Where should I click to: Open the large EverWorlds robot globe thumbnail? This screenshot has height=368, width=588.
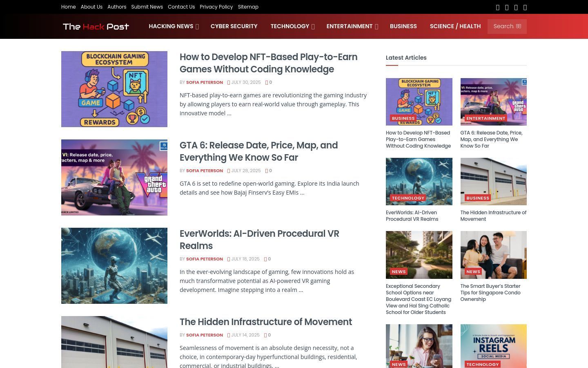(114, 266)
